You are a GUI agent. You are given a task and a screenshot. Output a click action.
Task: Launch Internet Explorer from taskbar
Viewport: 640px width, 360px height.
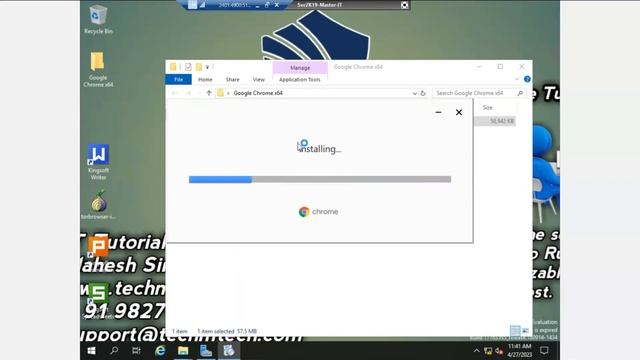(160, 350)
